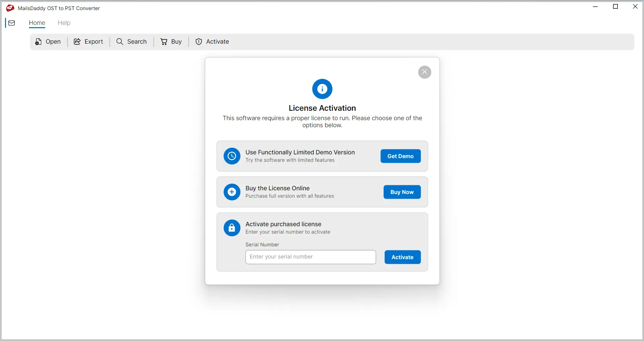
Task: Click the plus icon beside Buy the License Online
Action: (232, 192)
